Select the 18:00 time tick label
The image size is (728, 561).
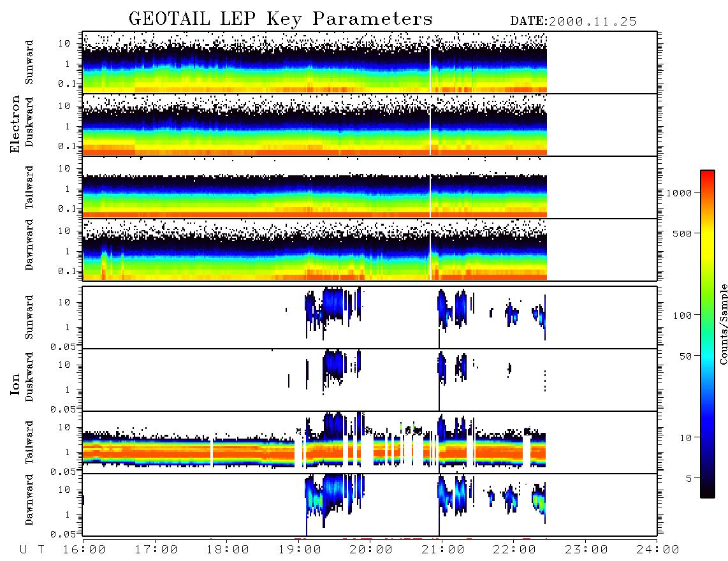click(x=228, y=550)
